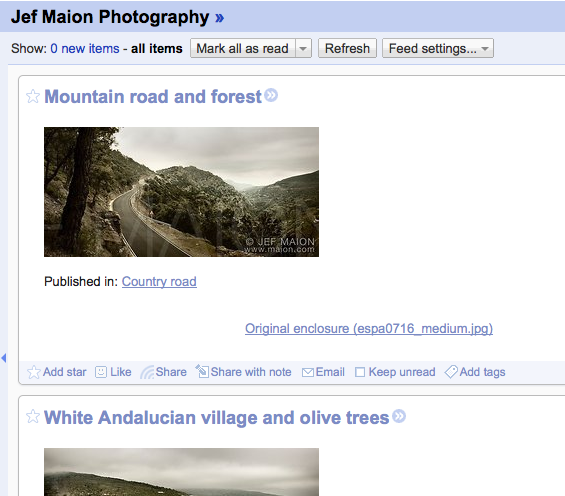The height and width of the screenshot is (496, 565).
Task: Click the Add star label
Action: click(64, 372)
